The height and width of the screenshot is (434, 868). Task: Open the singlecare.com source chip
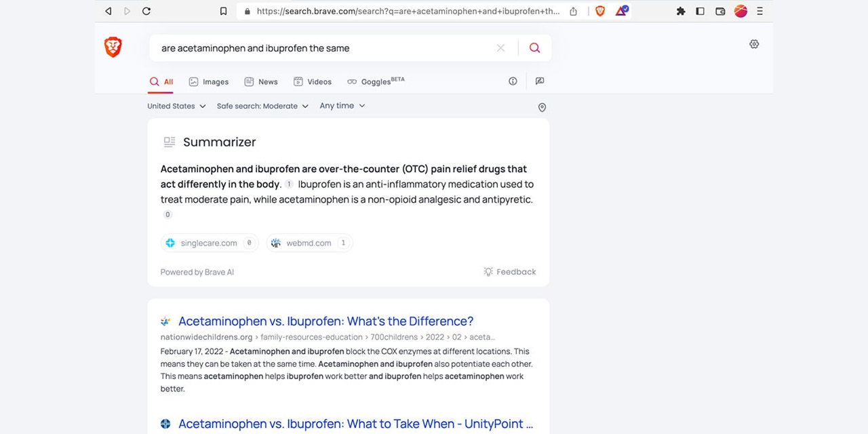coord(210,243)
